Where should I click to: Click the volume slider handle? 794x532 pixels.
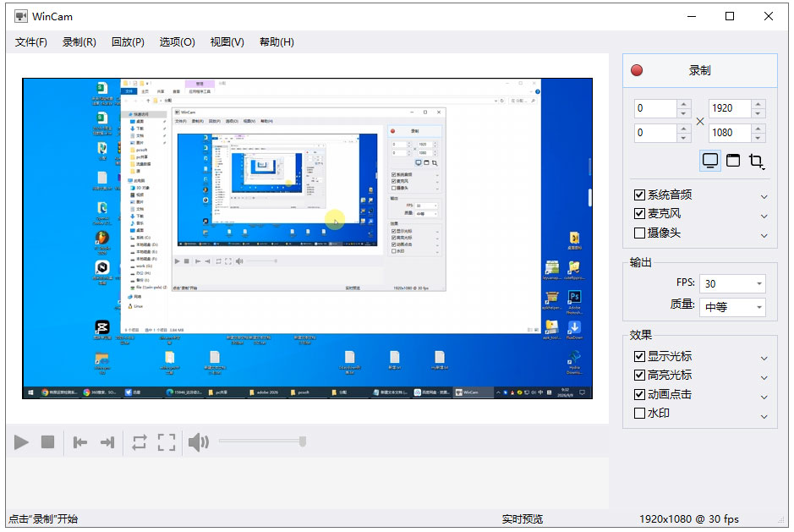303,442
